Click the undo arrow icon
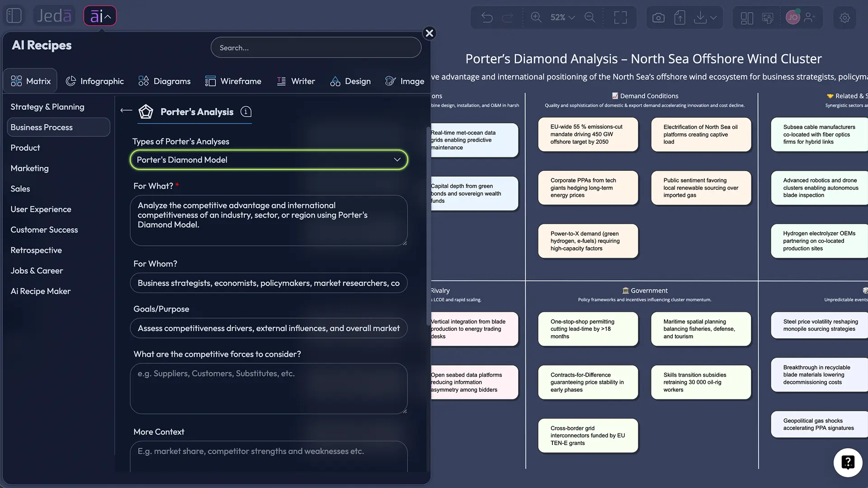The height and width of the screenshot is (488, 868). (487, 18)
